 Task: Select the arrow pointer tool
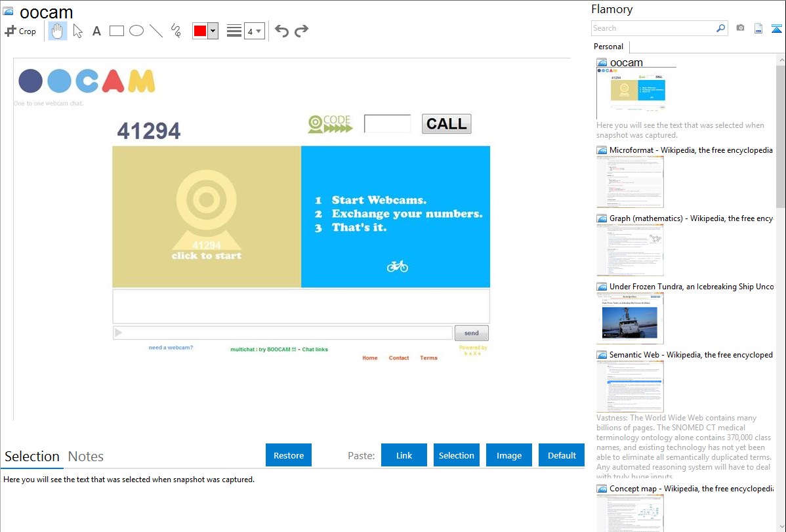77,31
